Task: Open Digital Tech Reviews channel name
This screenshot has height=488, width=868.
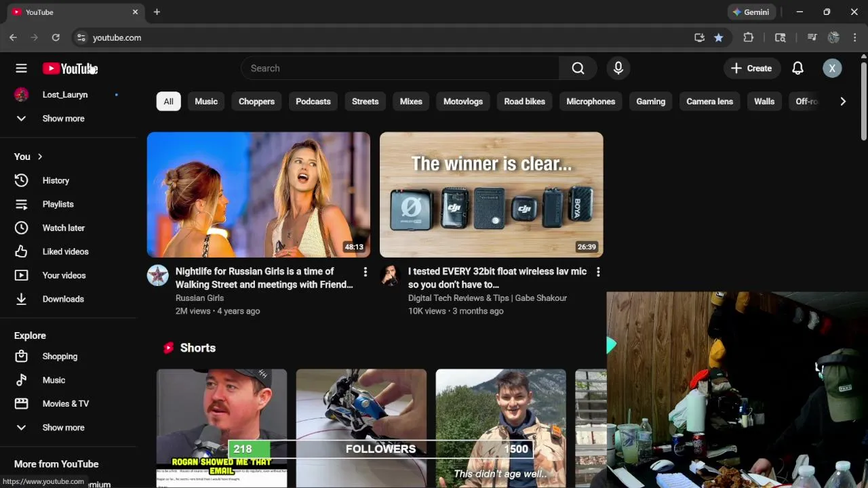Action: point(488,298)
